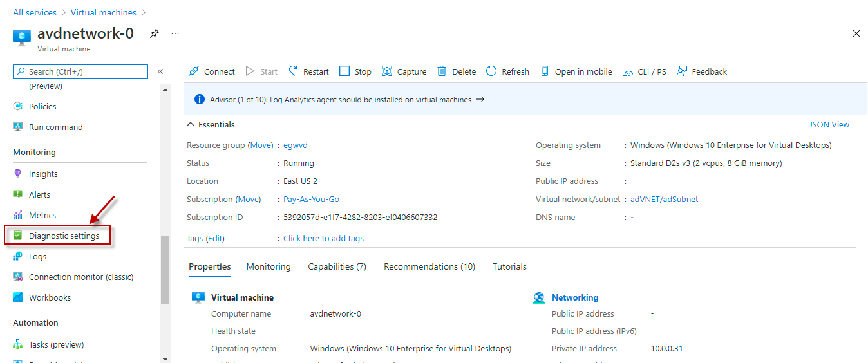
Task: Select Computer name value avdnetwork-0
Action: pos(335,314)
